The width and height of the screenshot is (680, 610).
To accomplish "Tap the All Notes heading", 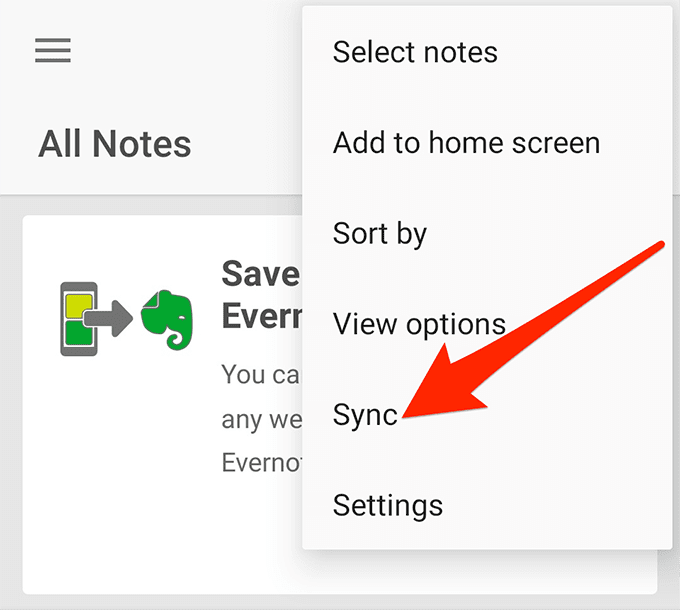I will 115,144.
